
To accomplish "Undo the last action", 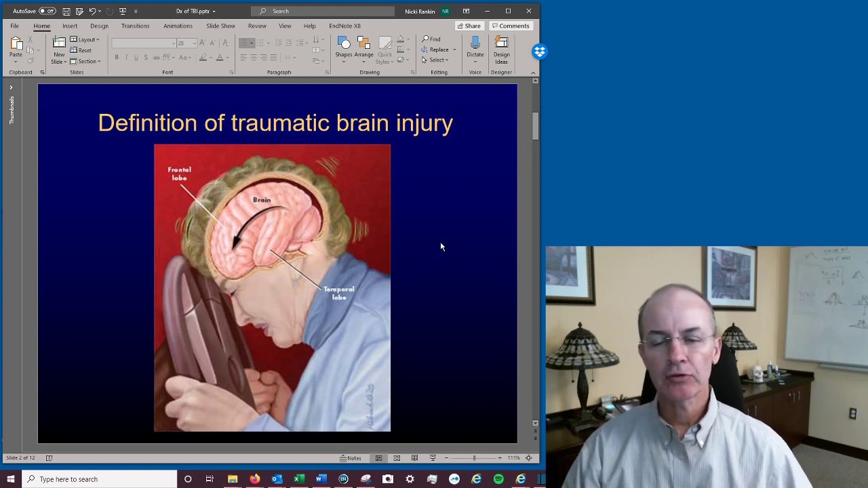I will [92, 11].
